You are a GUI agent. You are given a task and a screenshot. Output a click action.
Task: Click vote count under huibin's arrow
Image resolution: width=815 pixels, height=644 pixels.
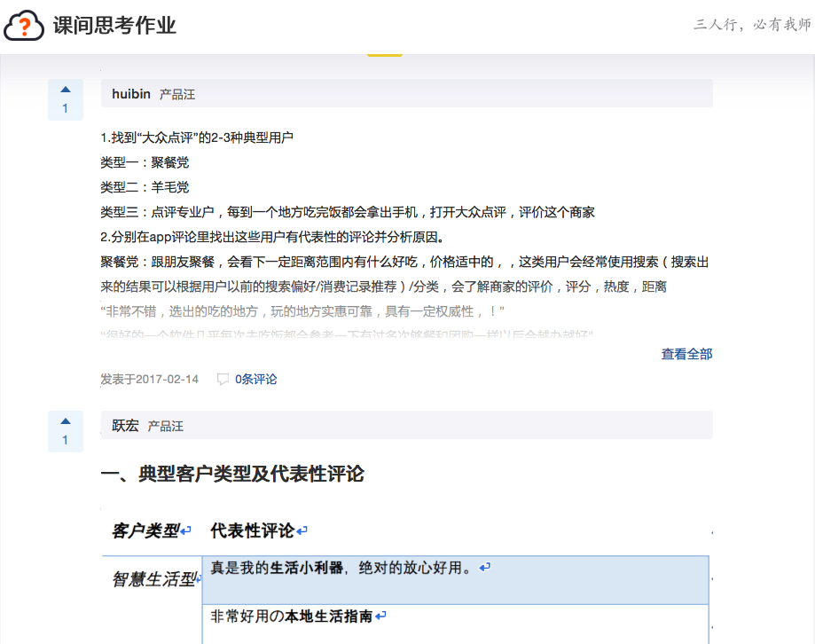66,108
